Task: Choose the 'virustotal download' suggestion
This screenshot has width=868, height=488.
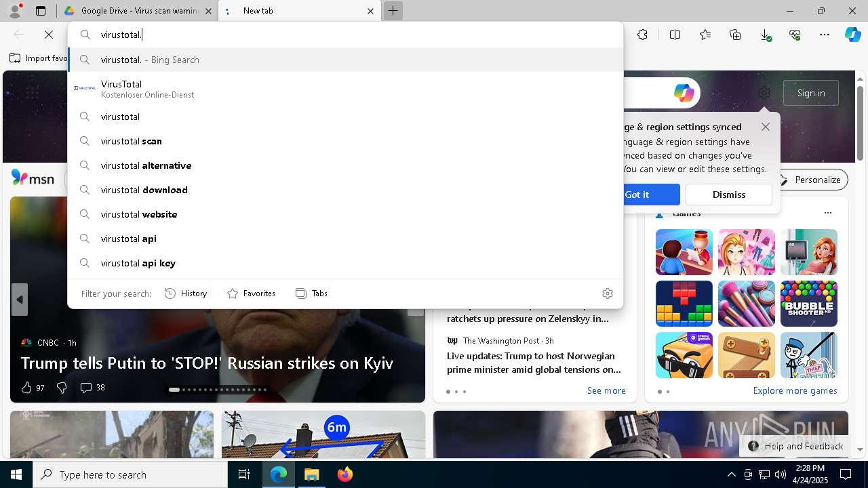Action: (x=346, y=190)
